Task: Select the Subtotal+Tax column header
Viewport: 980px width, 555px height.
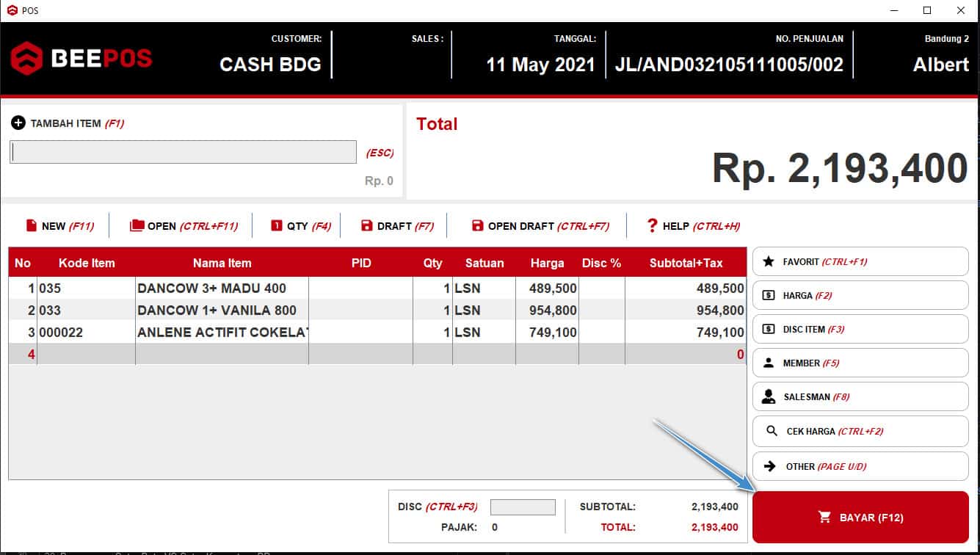Action: [x=686, y=263]
